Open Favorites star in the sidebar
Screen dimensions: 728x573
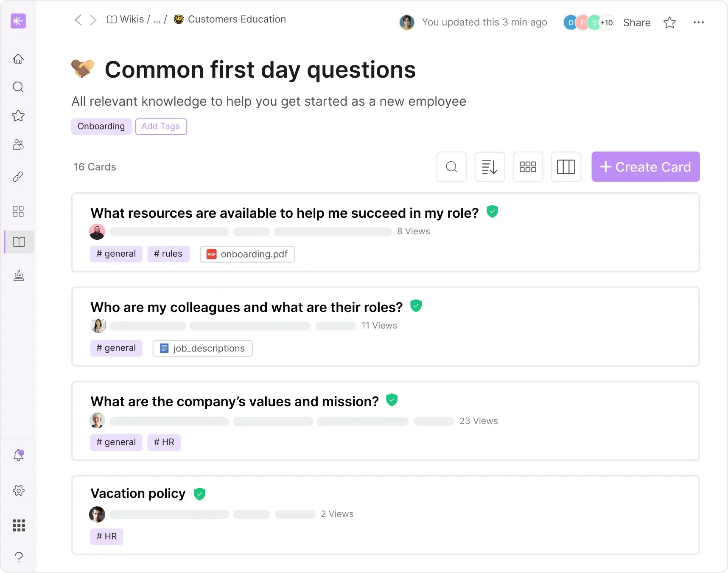click(18, 116)
